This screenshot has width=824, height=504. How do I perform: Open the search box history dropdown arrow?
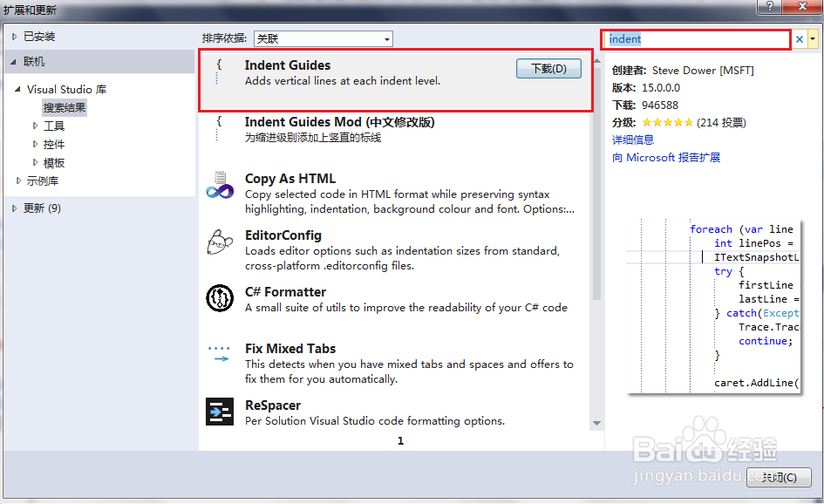point(813,39)
